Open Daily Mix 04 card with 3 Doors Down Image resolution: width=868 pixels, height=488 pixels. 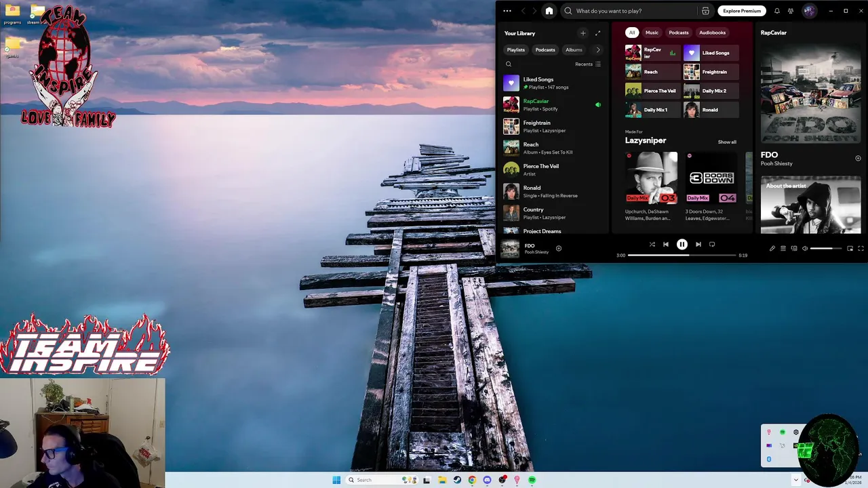(x=711, y=186)
